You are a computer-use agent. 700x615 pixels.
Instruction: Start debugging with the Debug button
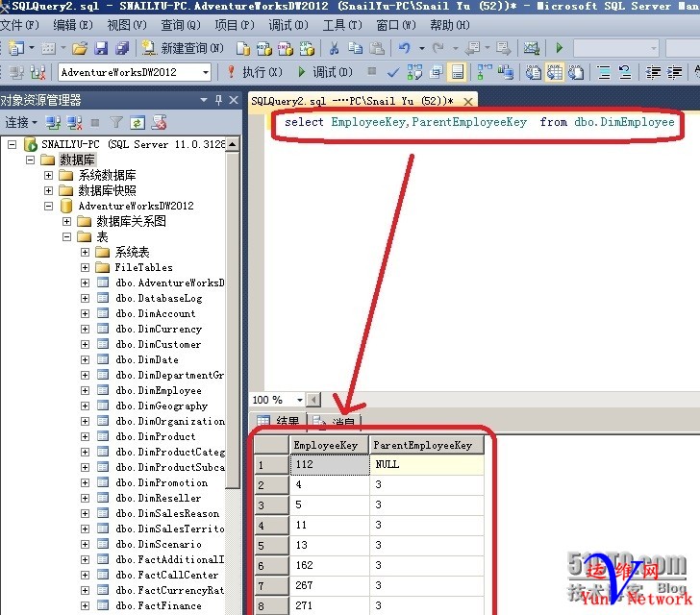coord(325,72)
